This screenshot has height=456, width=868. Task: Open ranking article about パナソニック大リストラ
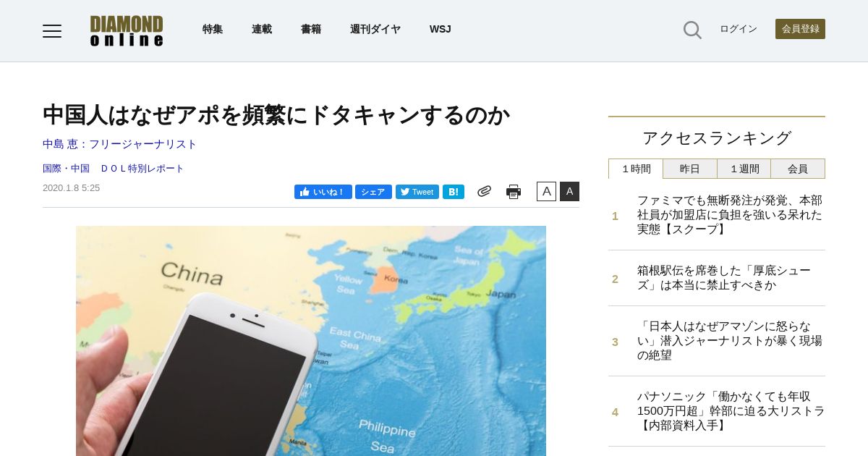pyautogui.click(x=731, y=411)
